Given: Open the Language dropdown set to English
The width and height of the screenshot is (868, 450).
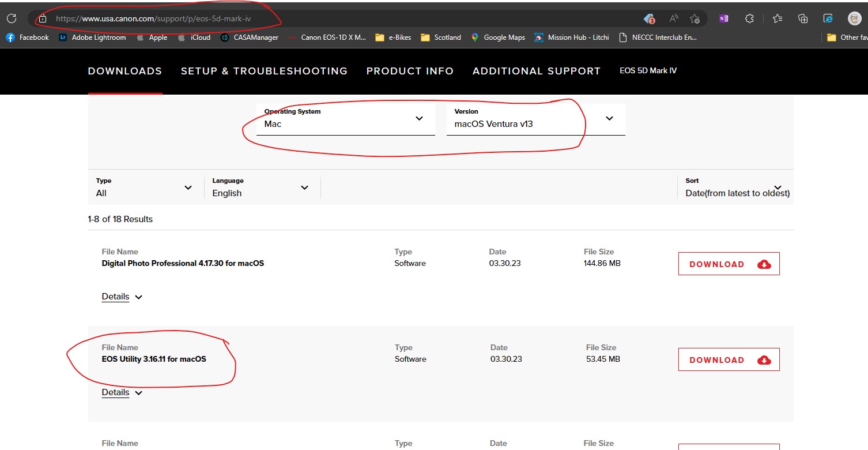Looking at the screenshot, I should coord(261,187).
